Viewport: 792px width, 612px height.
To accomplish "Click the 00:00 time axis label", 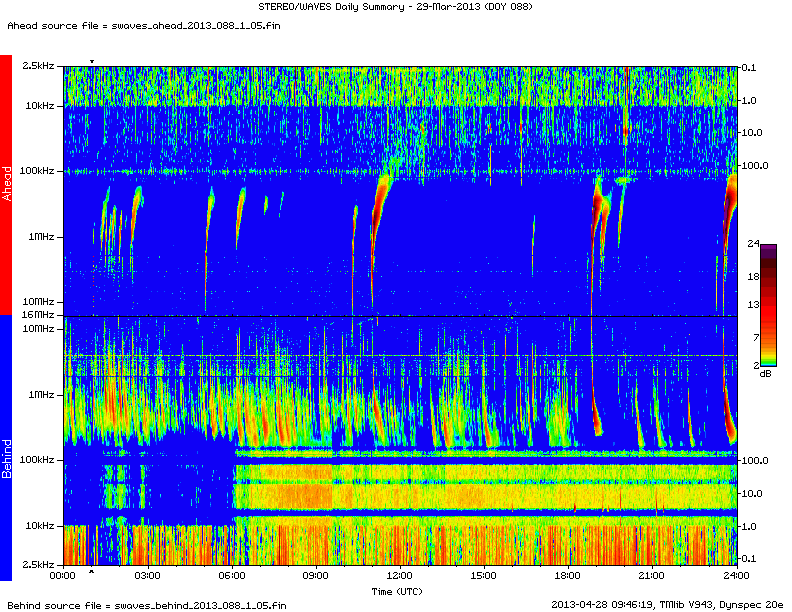I will pos(62,577).
